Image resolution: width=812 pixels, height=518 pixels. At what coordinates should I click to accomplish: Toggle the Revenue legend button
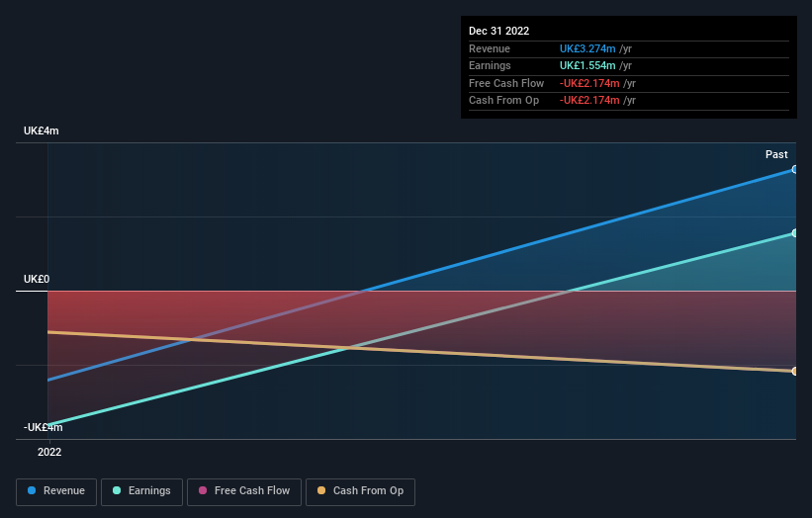(56, 491)
